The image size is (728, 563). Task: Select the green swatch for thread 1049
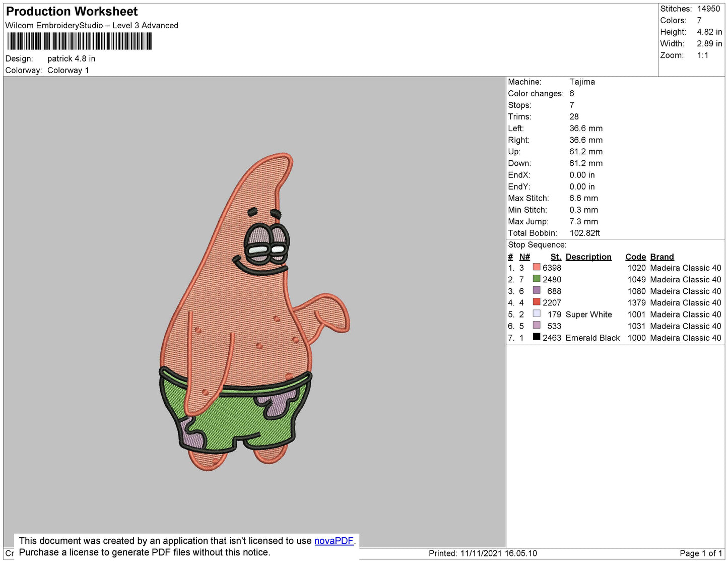coord(537,279)
